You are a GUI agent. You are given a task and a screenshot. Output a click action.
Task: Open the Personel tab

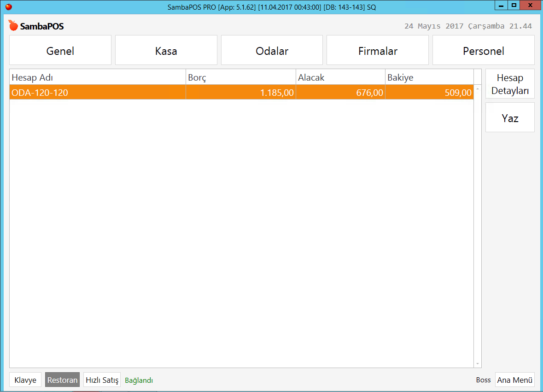[483, 51]
